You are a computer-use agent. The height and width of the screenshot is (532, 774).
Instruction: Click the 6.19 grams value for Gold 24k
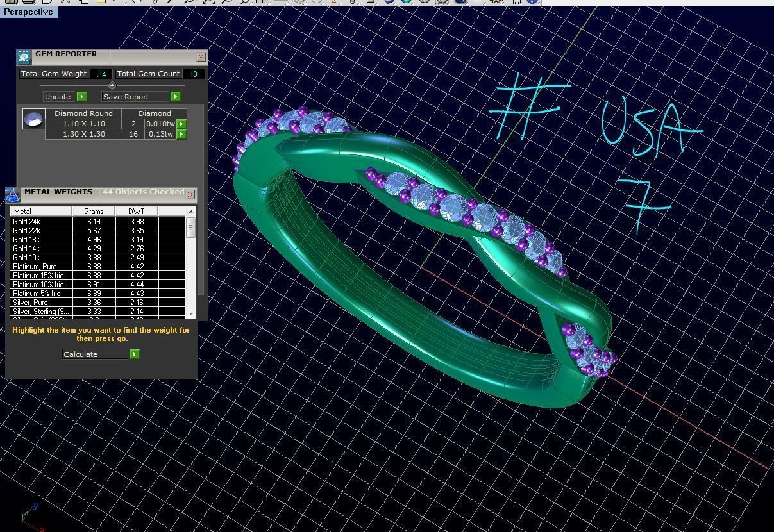tap(94, 222)
